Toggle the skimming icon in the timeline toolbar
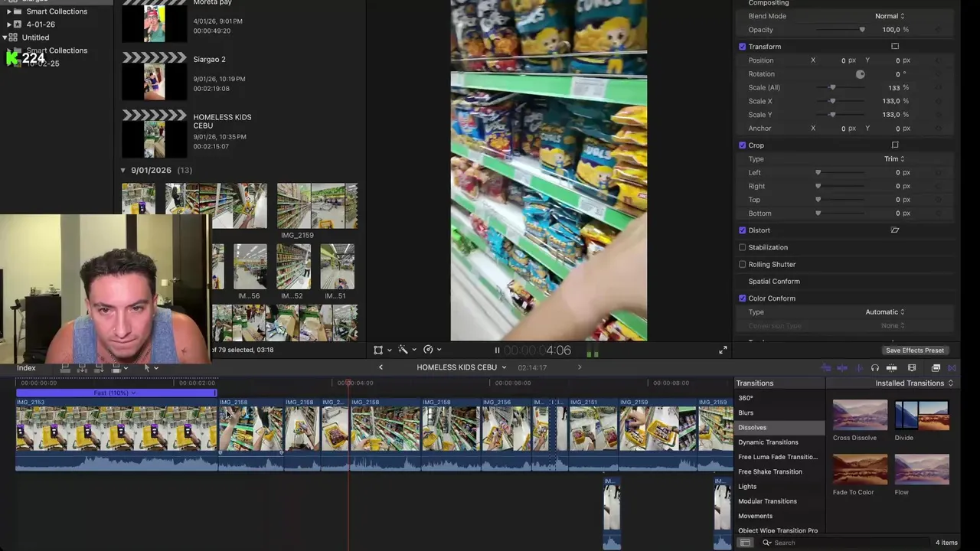The image size is (980, 551). point(826,368)
